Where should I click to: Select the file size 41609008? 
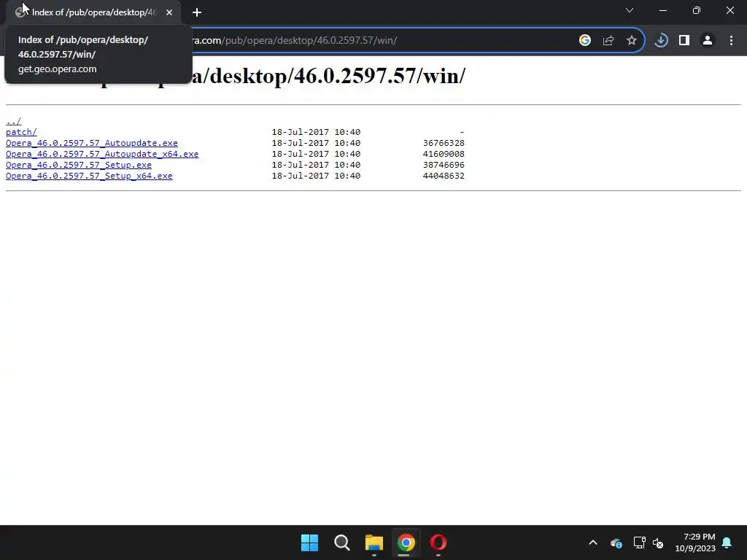[444, 154]
